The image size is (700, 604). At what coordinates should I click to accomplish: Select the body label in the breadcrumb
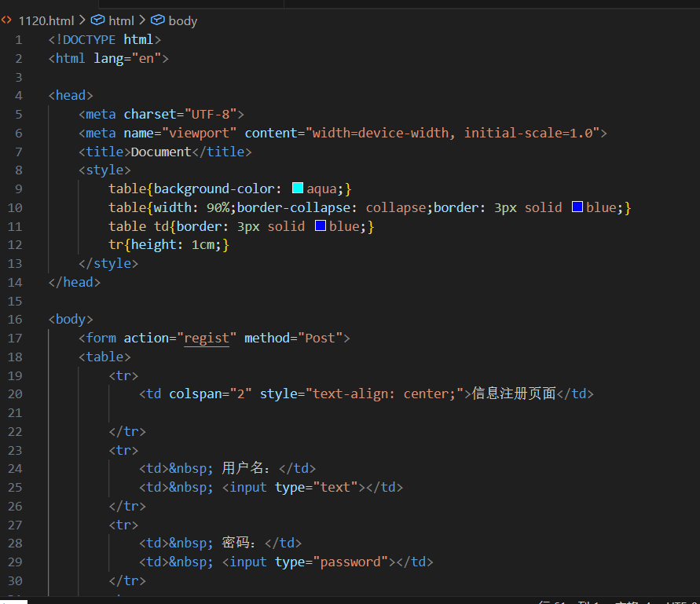click(x=183, y=20)
